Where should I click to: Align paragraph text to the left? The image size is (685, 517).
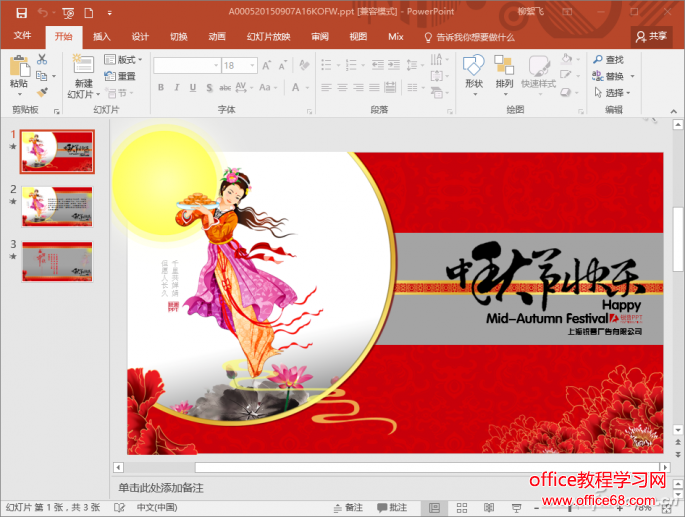tap(326, 87)
